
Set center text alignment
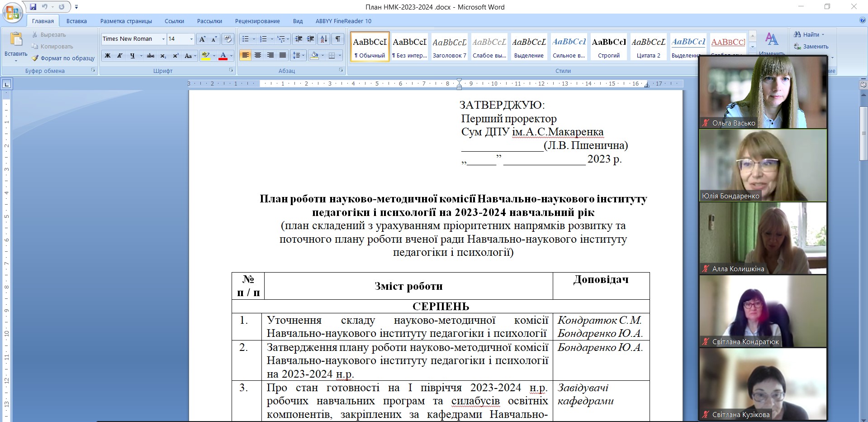pyautogui.click(x=257, y=55)
